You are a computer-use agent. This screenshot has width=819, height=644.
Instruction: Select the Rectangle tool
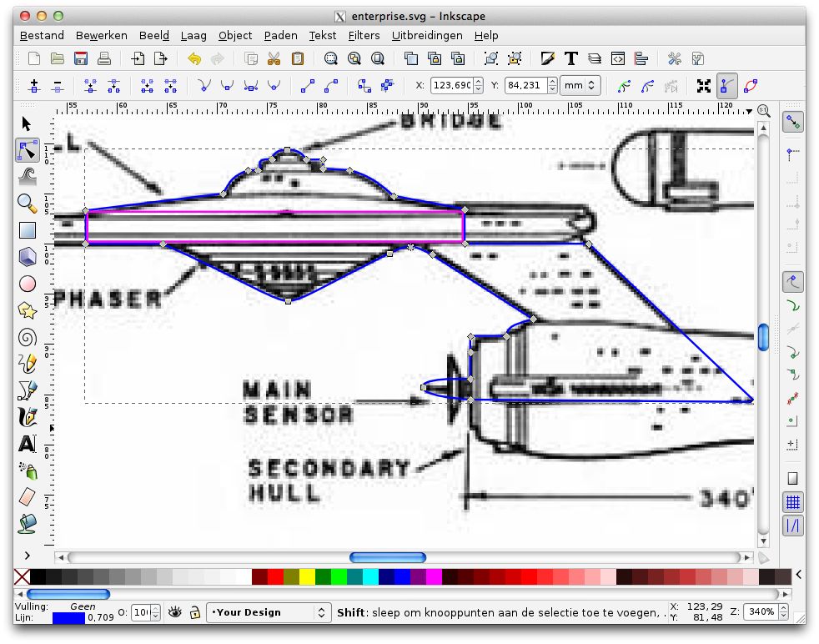[x=28, y=229]
